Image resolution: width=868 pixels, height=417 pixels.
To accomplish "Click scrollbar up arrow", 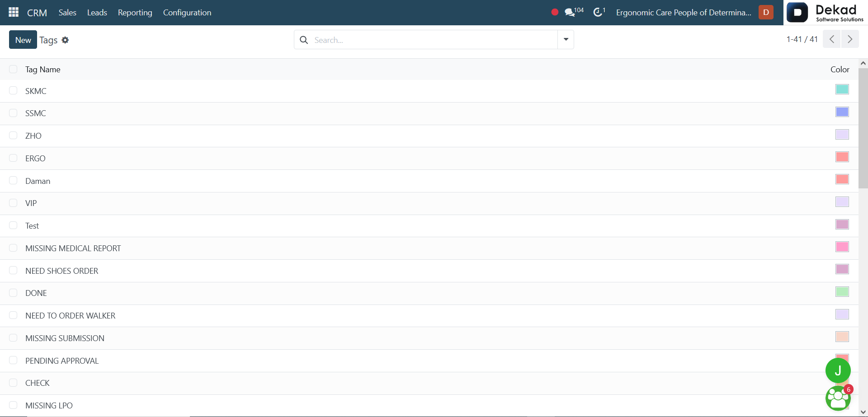I will [863, 63].
